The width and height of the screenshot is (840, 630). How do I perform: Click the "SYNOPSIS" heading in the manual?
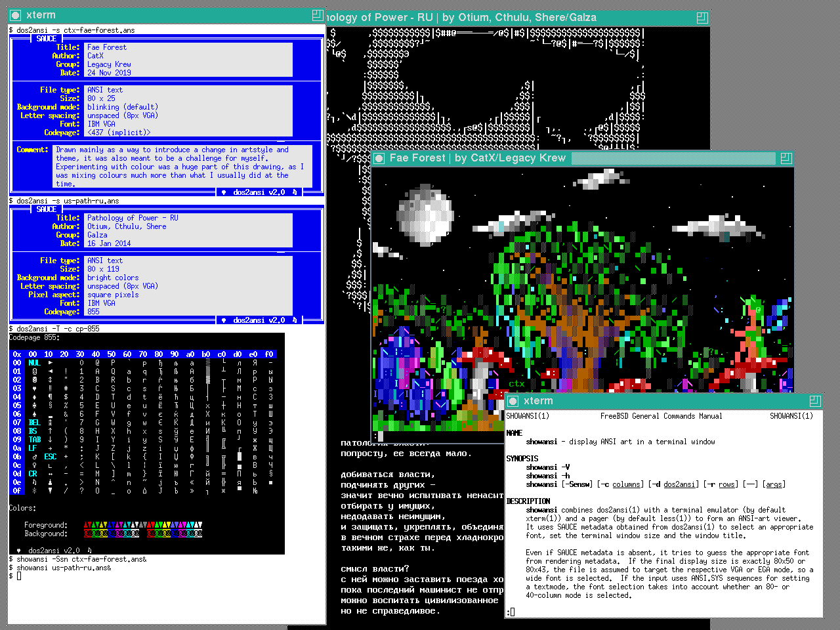click(x=522, y=459)
